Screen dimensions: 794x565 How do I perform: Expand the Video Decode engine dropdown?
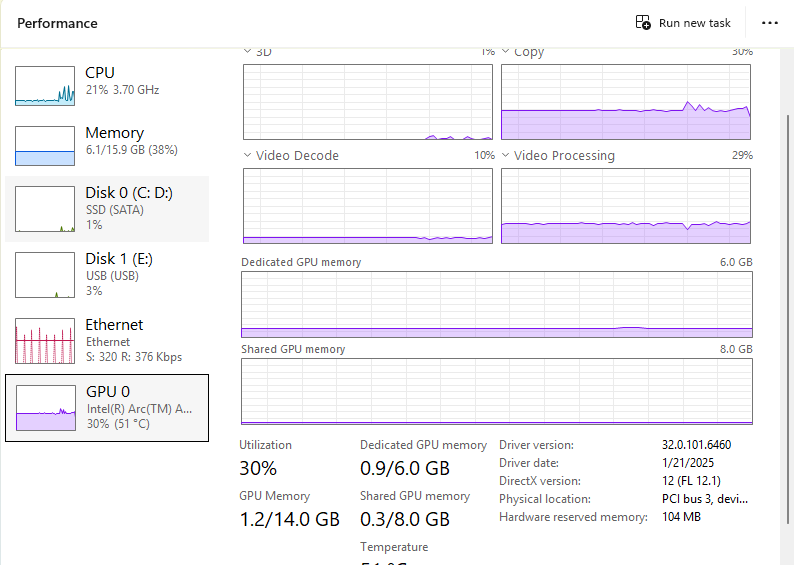[x=248, y=155]
